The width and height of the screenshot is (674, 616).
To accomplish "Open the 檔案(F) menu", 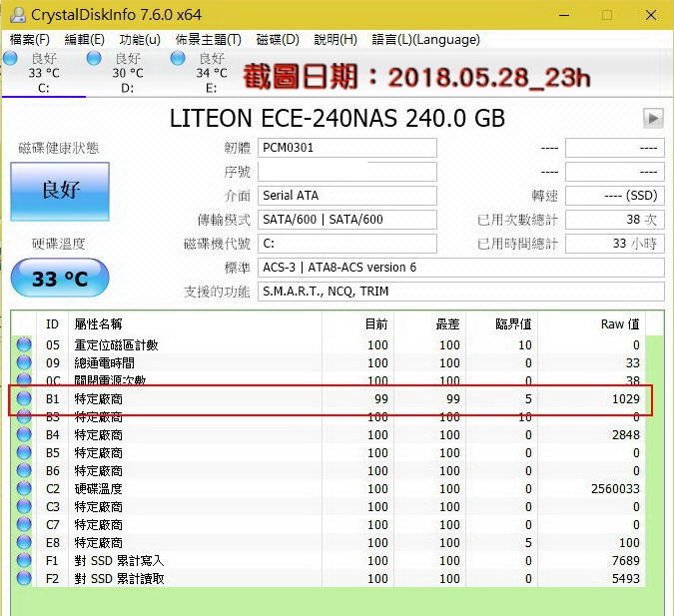I will click(29, 40).
